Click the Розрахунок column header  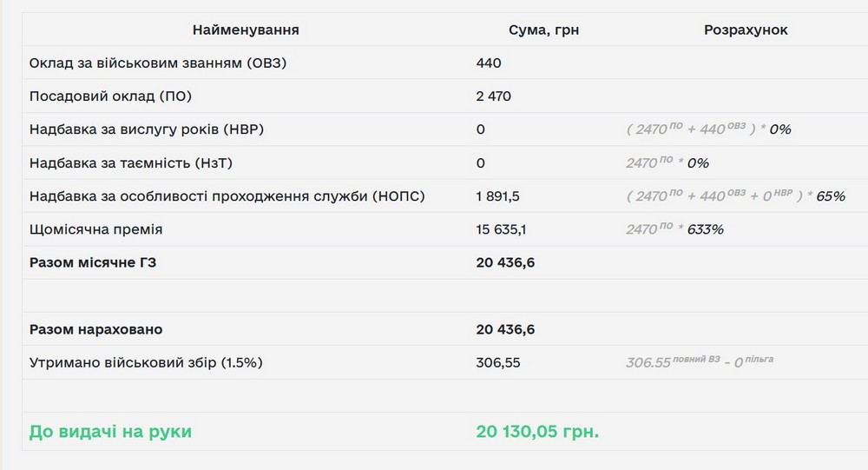[x=746, y=30]
